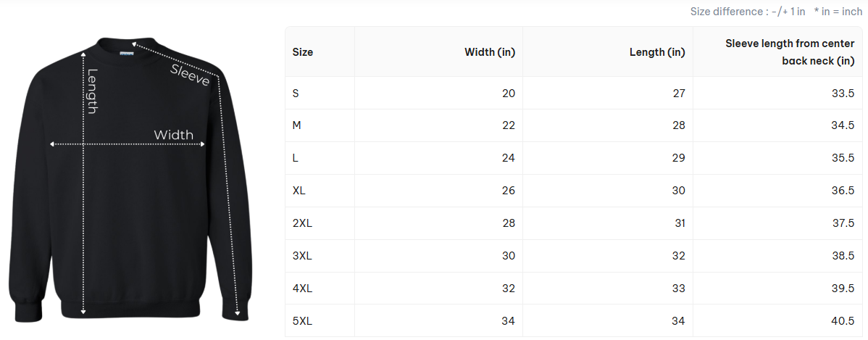Click the Sleeve label on the sweatshirt
This screenshot has width=868, height=340.
click(x=190, y=75)
